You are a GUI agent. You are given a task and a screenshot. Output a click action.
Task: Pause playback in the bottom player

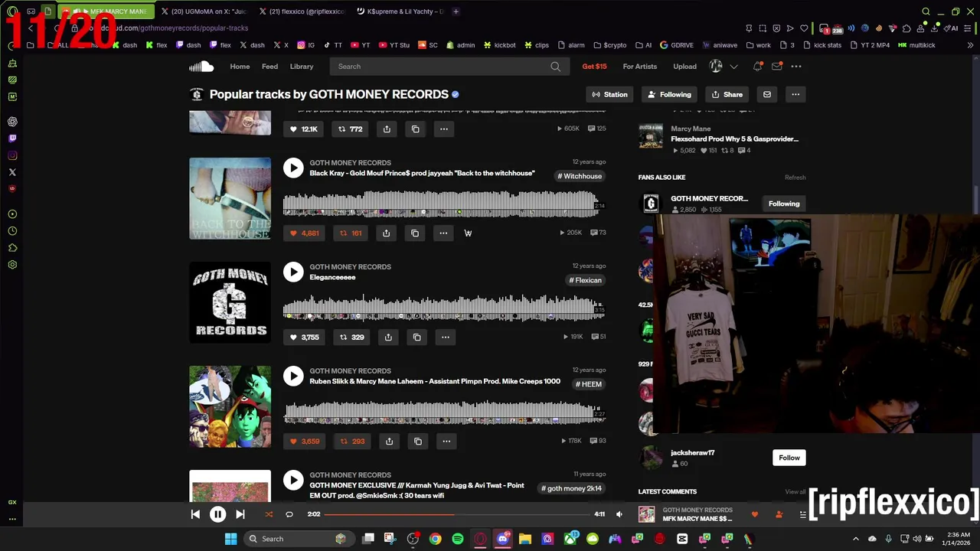(217, 514)
